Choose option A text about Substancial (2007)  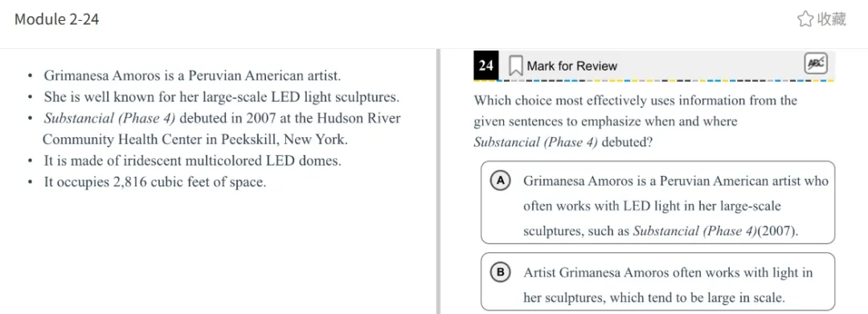click(675, 206)
